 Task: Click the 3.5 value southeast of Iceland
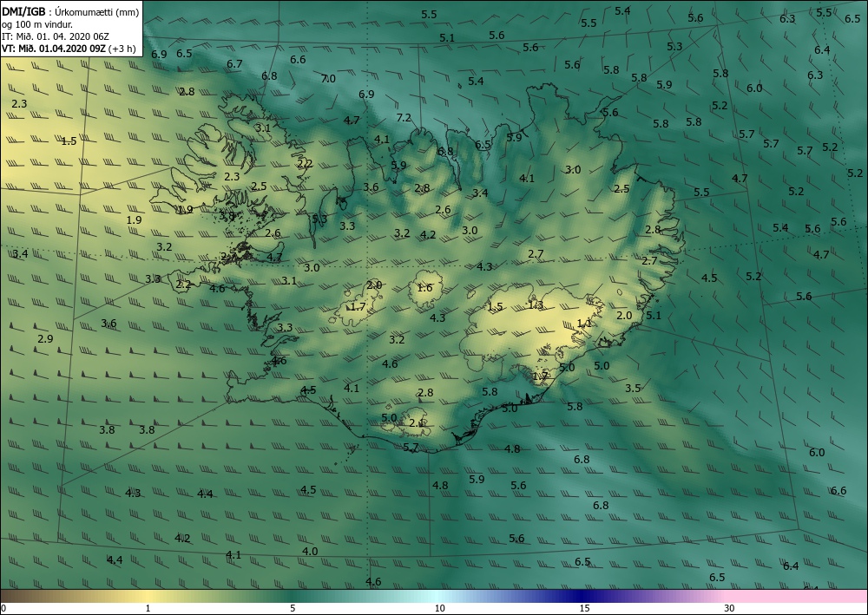tap(633, 388)
